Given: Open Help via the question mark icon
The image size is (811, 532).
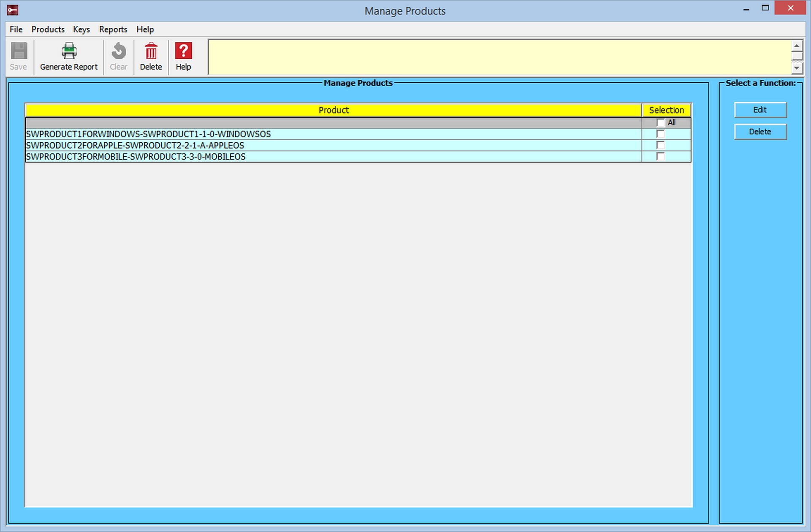Looking at the screenshot, I should pos(183,51).
